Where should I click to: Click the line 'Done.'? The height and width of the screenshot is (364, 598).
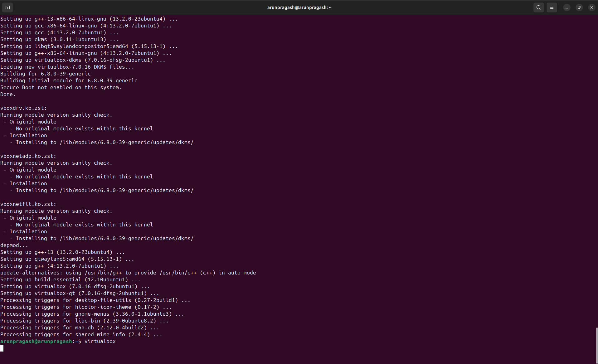point(8,94)
